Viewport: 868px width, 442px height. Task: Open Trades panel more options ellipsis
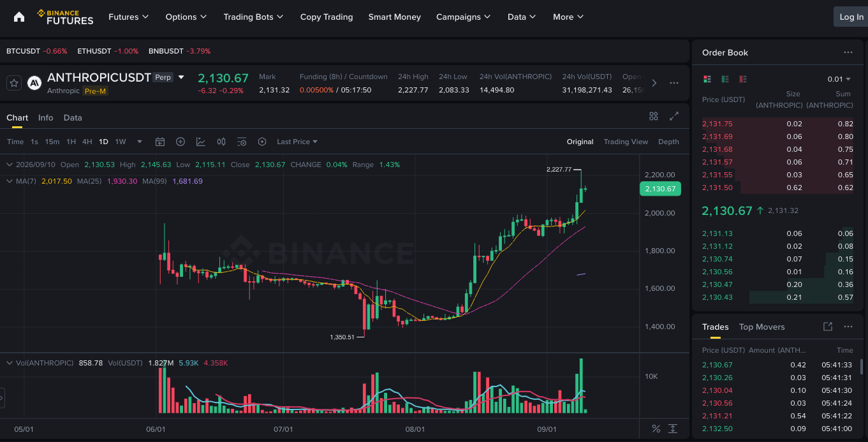[848, 327]
